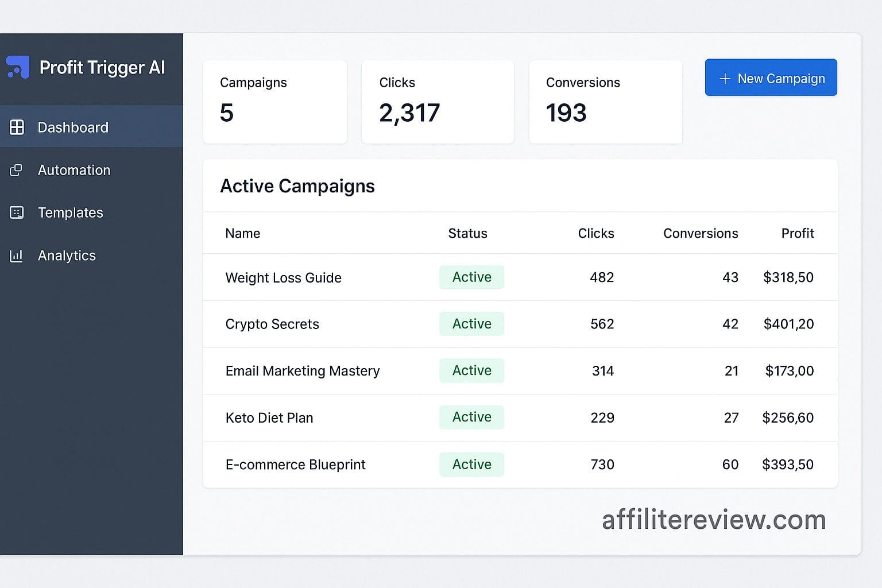The image size is (882, 588).
Task: Click the bar chart icon next to Analytics
Action: 17,256
